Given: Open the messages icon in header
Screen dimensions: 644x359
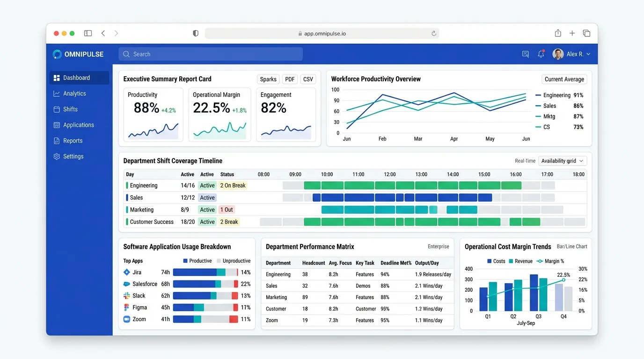Looking at the screenshot, I should click(525, 54).
